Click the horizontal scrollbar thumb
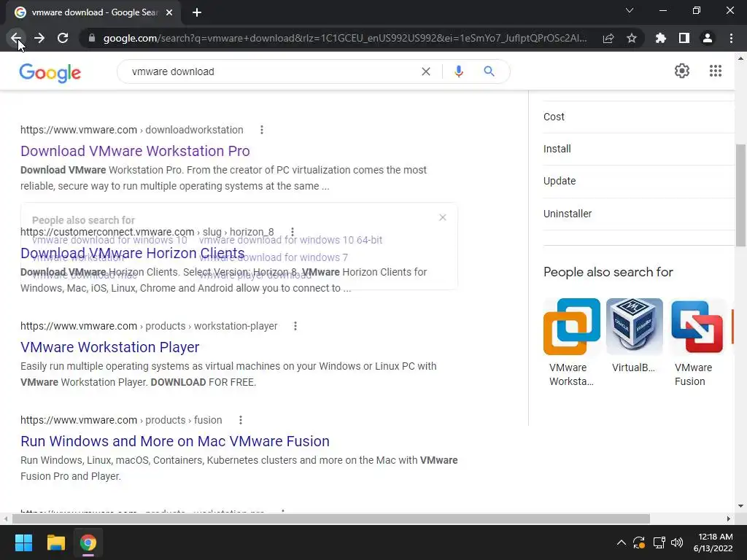This screenshot has height=560, width=747. click(331, 518)
